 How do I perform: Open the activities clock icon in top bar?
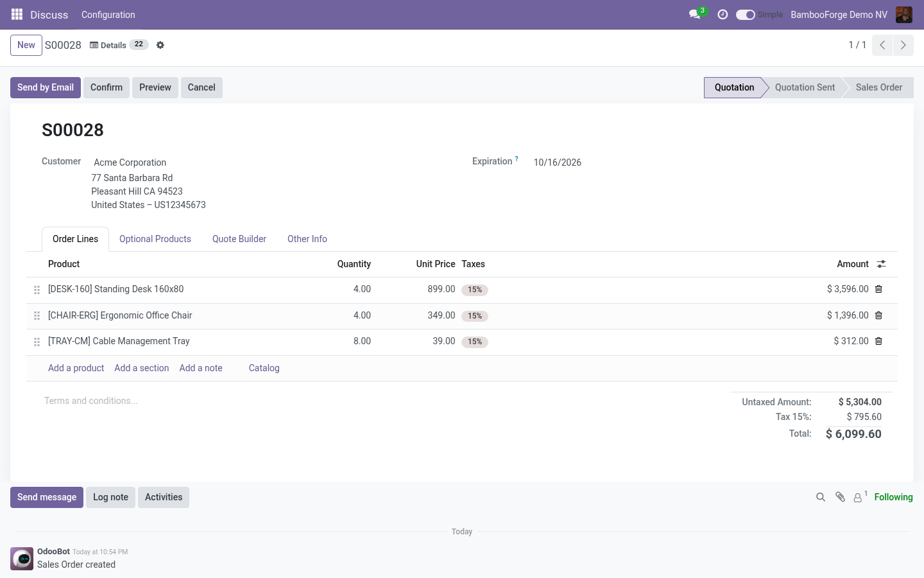coord(723,14)
